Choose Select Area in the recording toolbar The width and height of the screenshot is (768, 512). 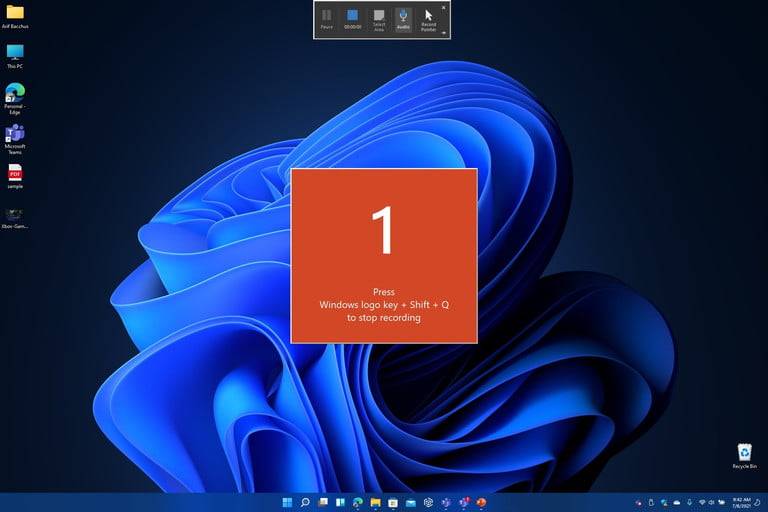point(379,20)
